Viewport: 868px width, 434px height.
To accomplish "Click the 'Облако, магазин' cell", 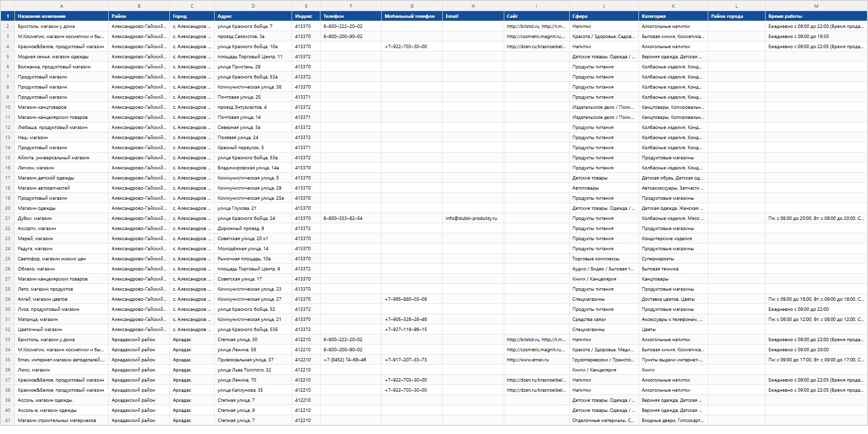I will click(62, 269).
